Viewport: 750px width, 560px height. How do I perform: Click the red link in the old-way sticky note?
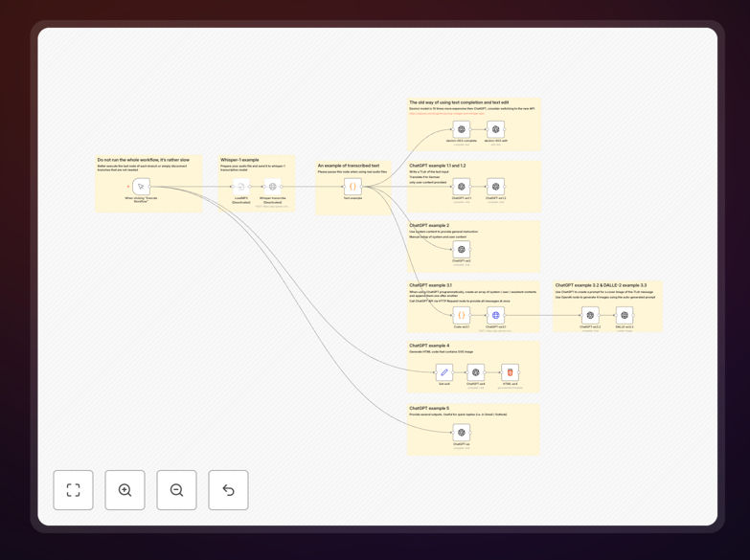(446, 113)
